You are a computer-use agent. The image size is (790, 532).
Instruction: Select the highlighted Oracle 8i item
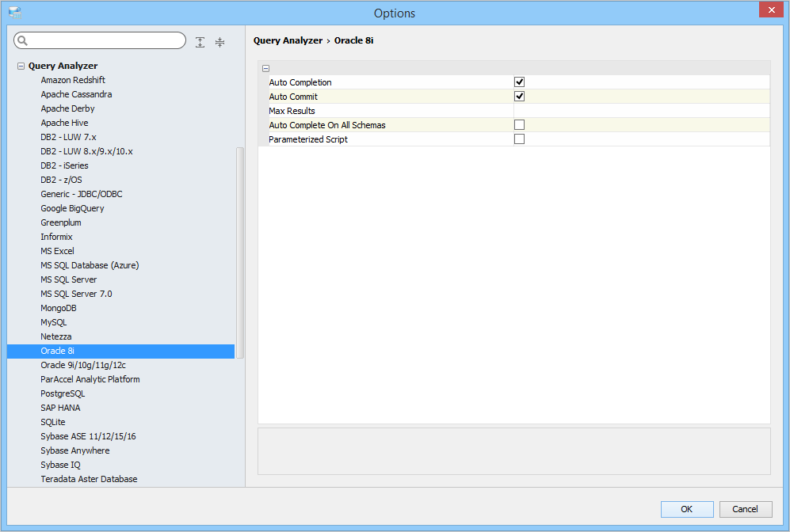121,351
